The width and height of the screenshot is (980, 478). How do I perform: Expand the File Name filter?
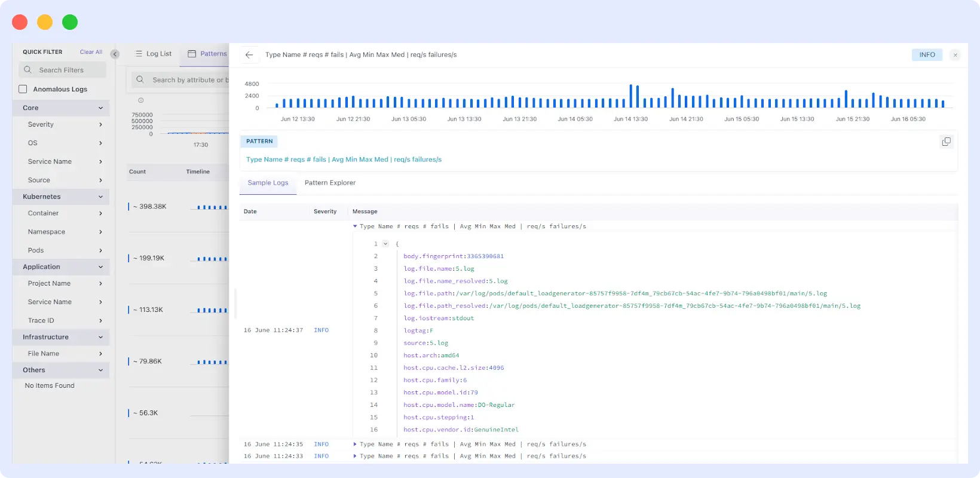click(100, 354)
